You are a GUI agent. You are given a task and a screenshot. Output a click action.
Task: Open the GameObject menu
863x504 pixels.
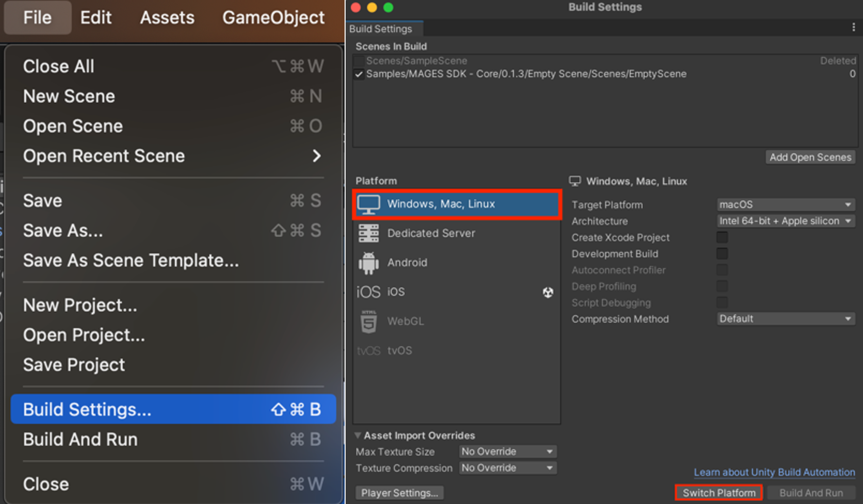(x=273, y=18)
